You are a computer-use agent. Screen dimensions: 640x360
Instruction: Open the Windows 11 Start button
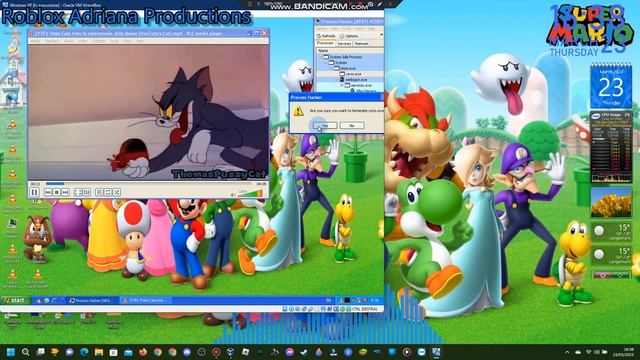pos(11,352)
